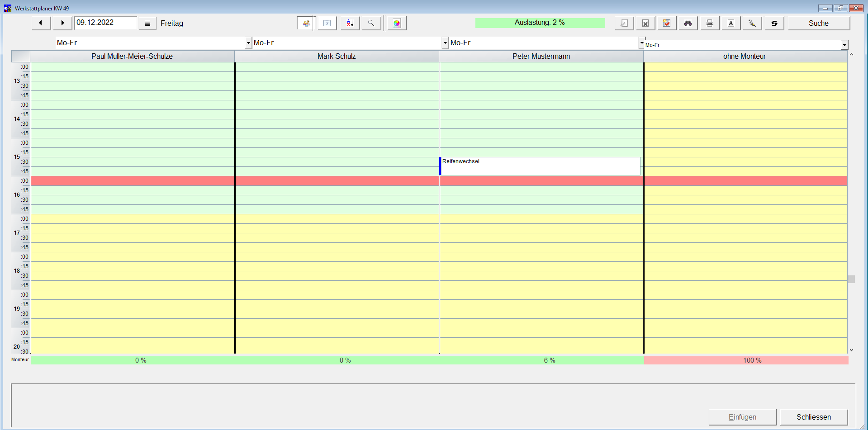Click the Einfügen button
This screenshot has width=868, height=430.
tap(742, 417)
